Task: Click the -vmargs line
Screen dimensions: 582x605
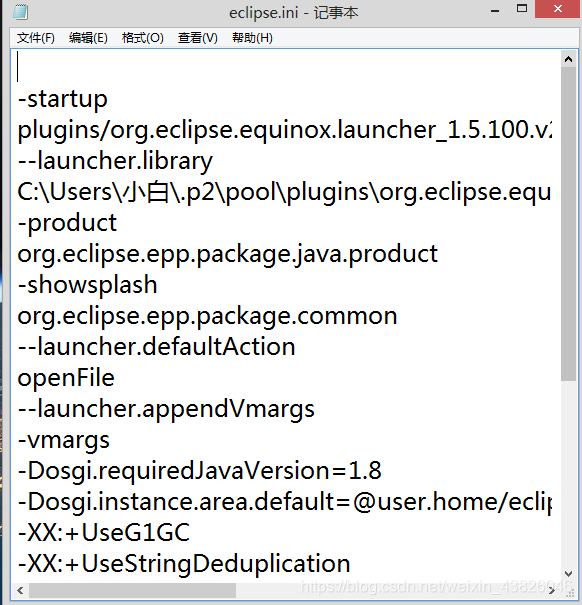Action: click(x=64, y=440)
